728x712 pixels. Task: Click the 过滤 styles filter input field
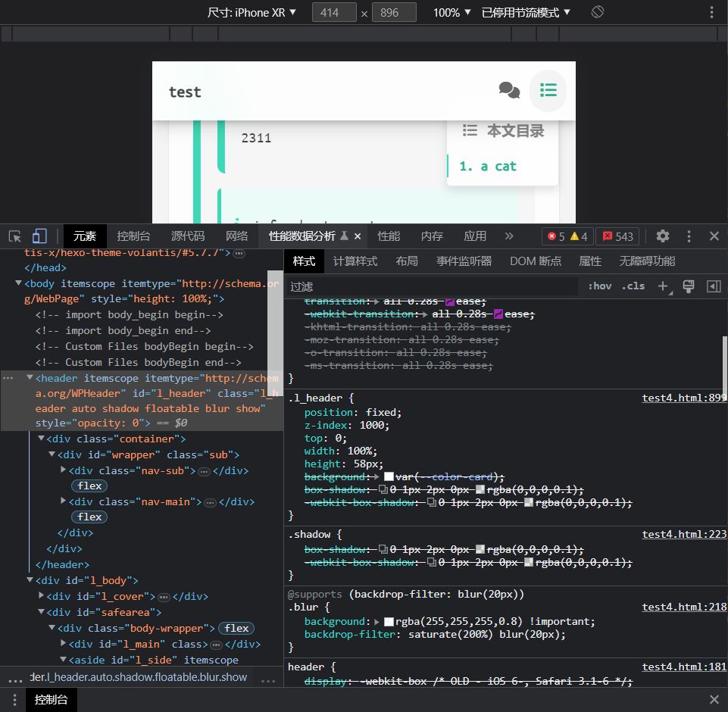tap(432, 286)
